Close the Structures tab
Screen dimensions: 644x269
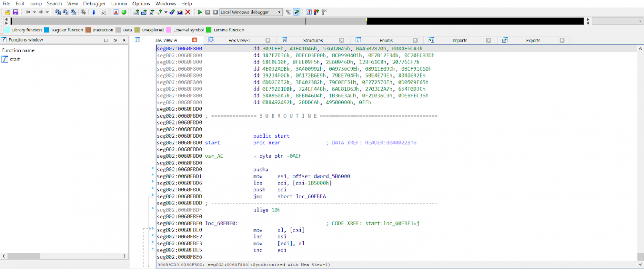pos(341,40)
